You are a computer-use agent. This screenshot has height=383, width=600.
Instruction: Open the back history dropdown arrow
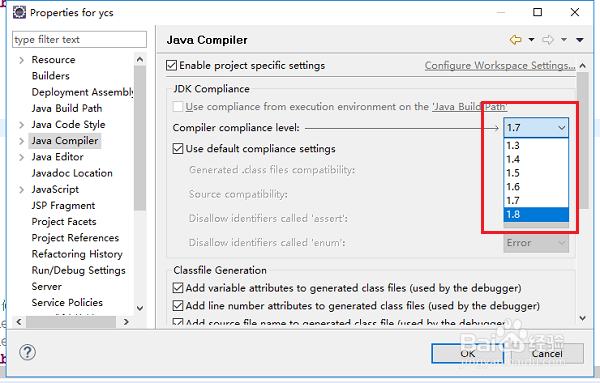pyautogui.click(x=532, y=40)
